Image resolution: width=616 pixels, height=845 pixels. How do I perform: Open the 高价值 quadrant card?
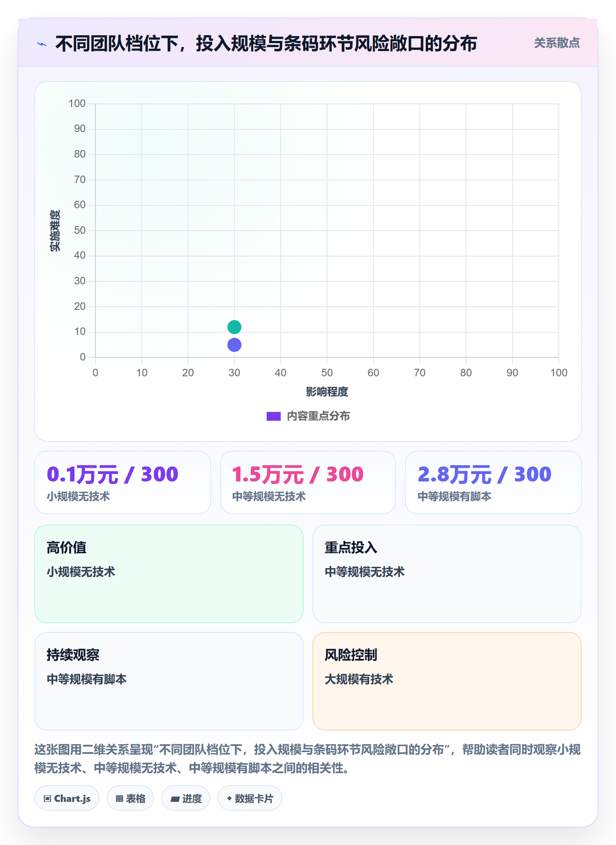click(169, 574)
